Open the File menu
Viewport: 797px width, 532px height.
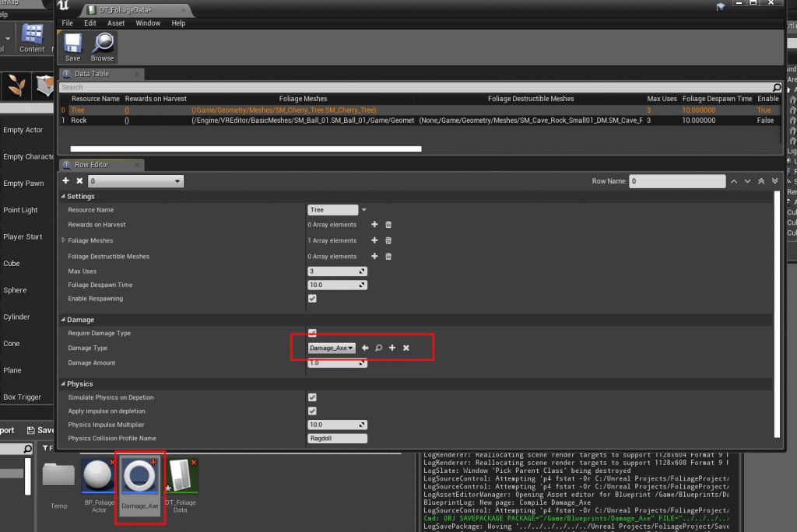pyautogui.click(x=67, y=23)
